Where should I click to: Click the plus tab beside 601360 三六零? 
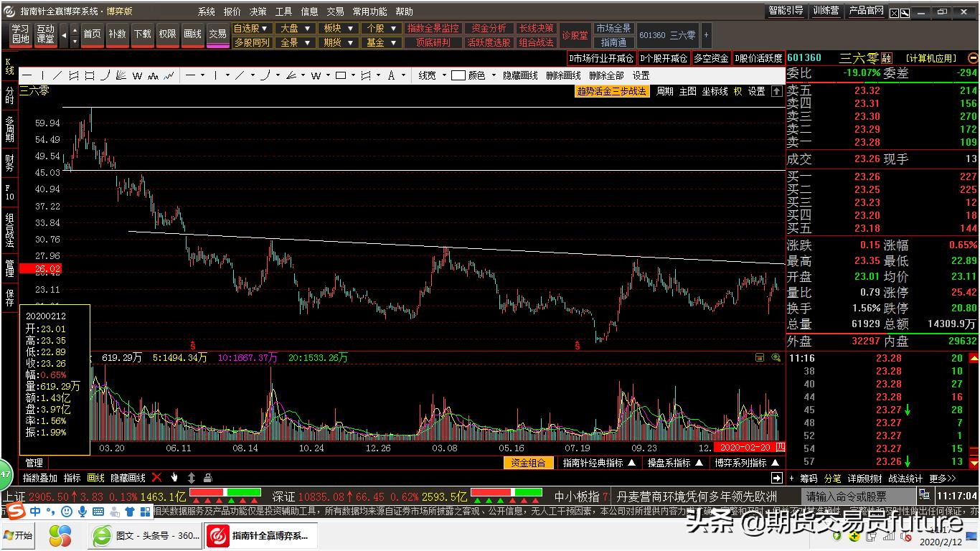[x=706, y=34]
